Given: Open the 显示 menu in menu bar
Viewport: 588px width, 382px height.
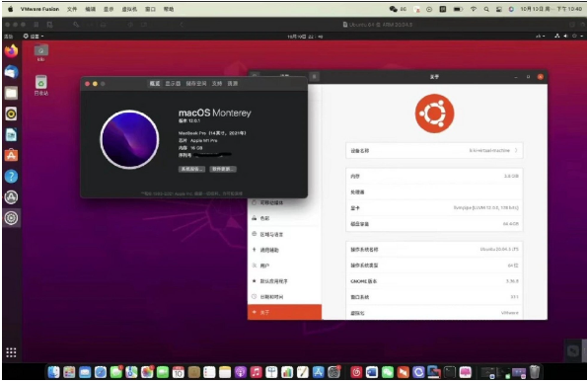Looking at the screenshot, I should coord(109,9).
